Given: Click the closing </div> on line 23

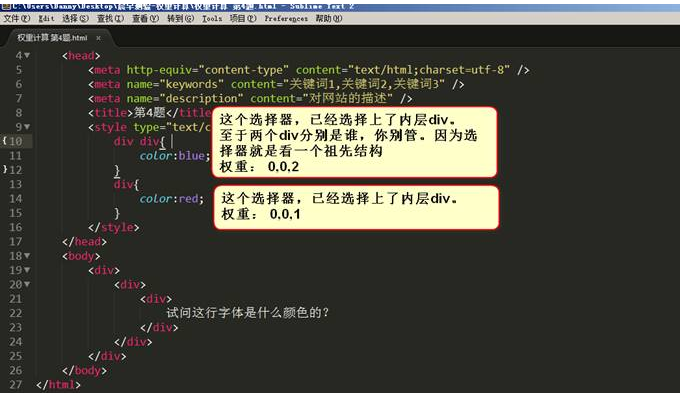Looking at the screenshot, I should click(x=159, y=327).
